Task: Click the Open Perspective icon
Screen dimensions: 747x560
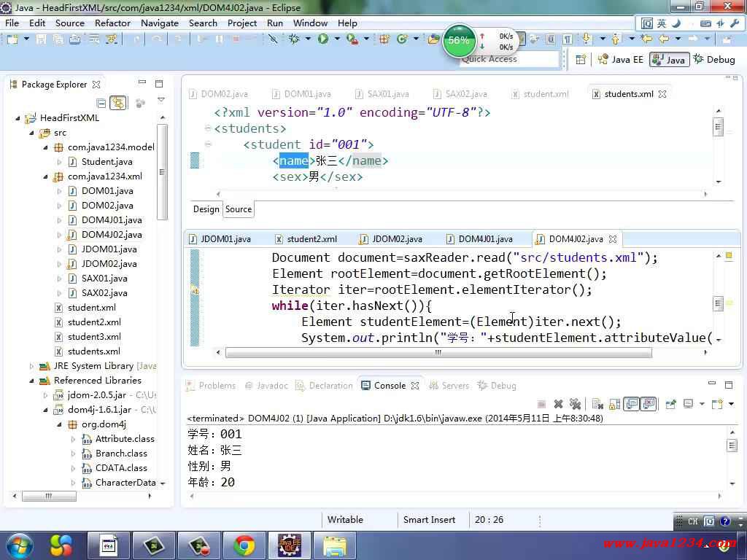Action: (581, 60)
